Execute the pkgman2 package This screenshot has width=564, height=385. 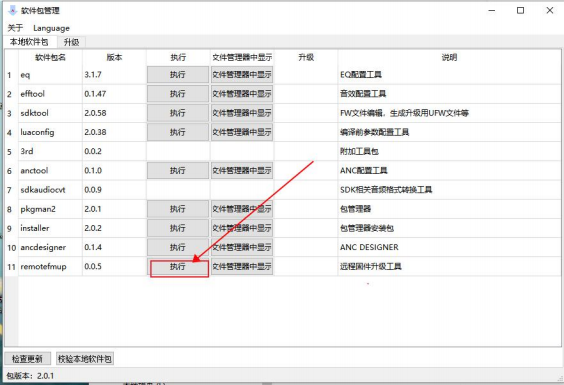click(x=178, y=209)
